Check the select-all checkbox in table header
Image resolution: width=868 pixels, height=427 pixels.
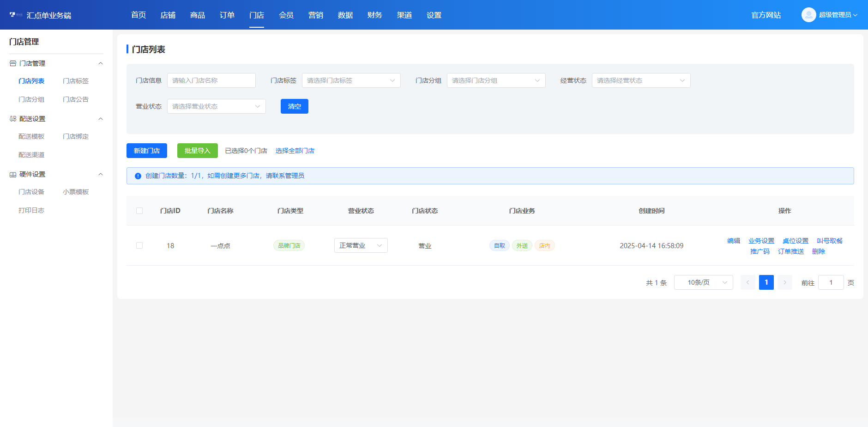(x=139, y=211)
